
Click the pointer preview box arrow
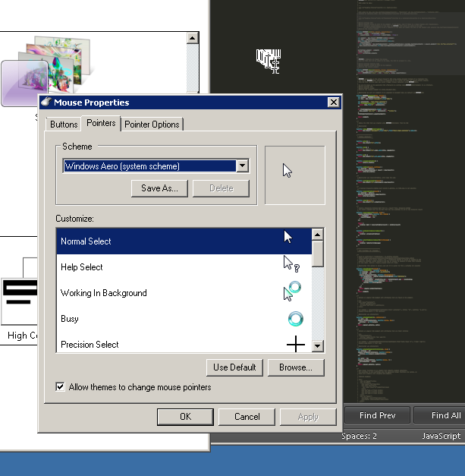[x=287, y=171]
